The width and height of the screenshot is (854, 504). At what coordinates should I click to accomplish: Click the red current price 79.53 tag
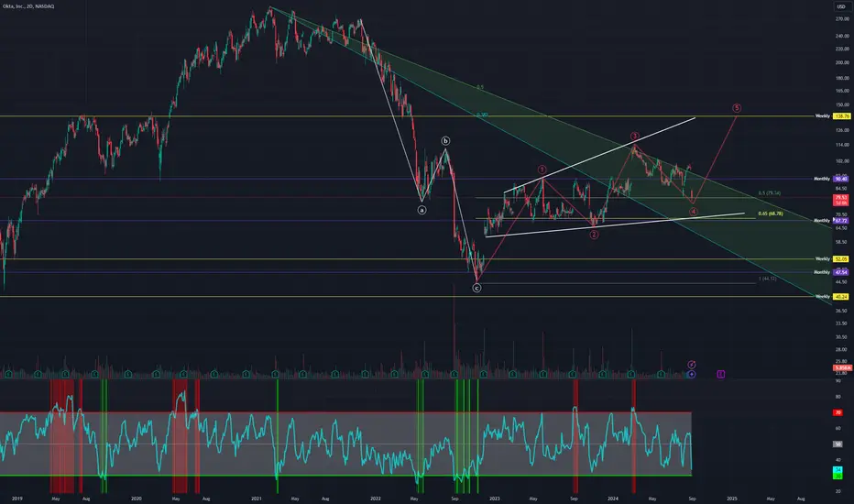[841, 200]
